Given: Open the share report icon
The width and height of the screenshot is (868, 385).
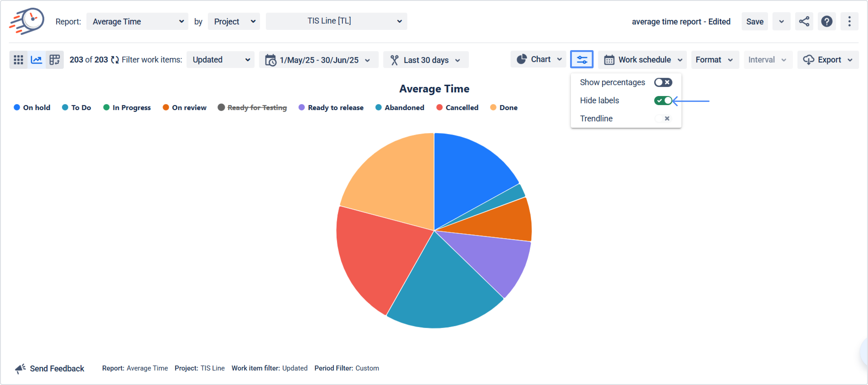Looking at the screenshot, I should pos(804,21).
